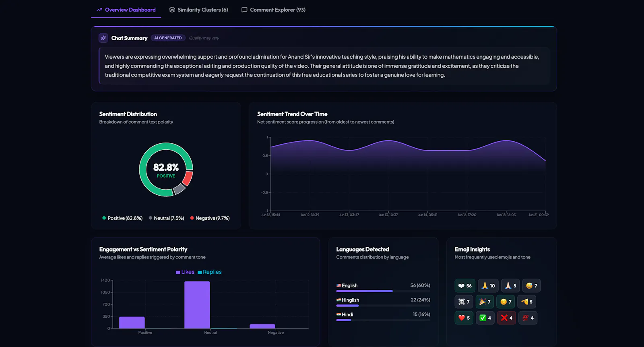The width and height of the screenshot is (644, 347).
Task: Select the Hindi language row
Action: point(383,317)
